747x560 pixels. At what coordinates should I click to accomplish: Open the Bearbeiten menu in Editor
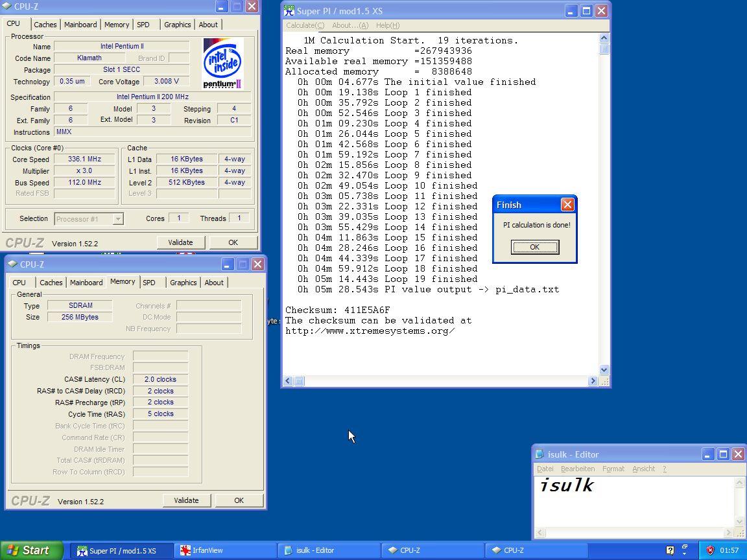tap(578, 469)
